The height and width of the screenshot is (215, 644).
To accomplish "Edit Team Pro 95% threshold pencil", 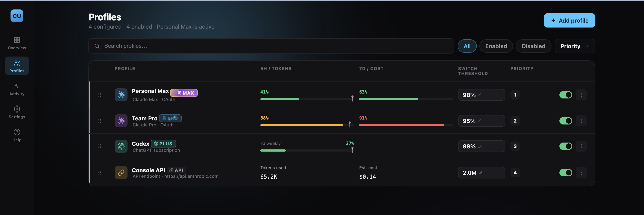I will (x=480, y=121).
